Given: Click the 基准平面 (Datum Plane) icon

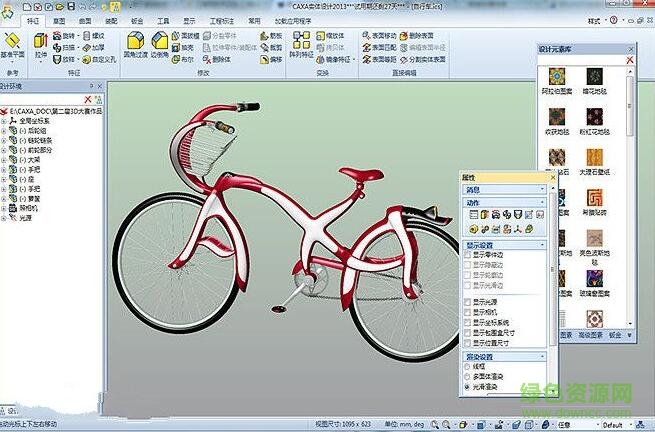Looking at the screenshot, I should tap(12, 43).
